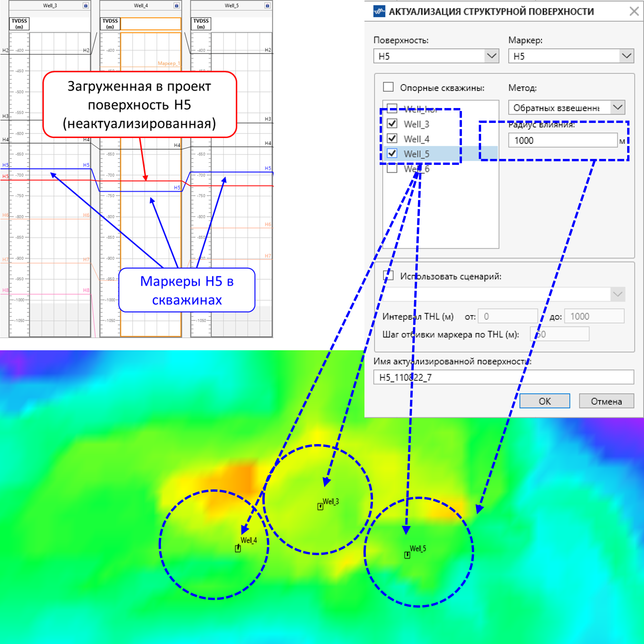
Task: Uncheck Well_3 in the reference wells list
Action: coord(392,124)
